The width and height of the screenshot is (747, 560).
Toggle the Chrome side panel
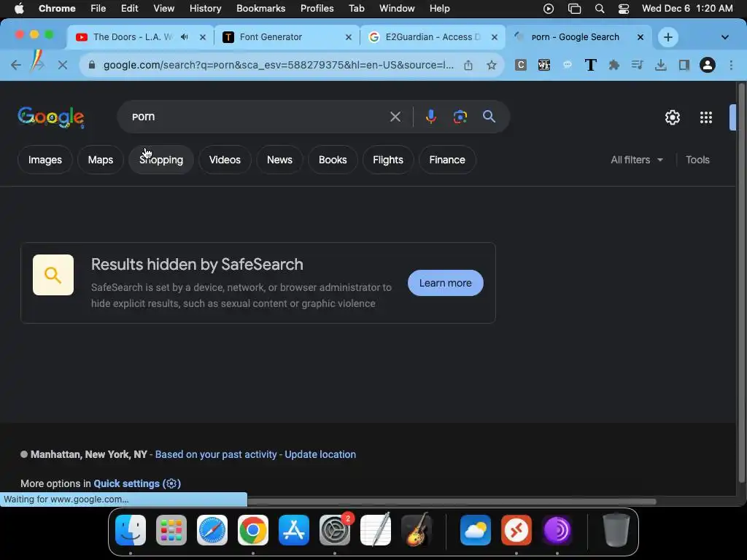pyautogui.click(x=684, y=65)
